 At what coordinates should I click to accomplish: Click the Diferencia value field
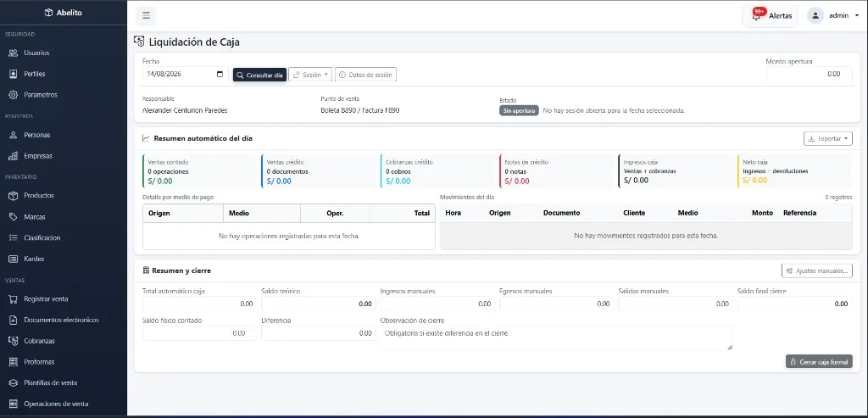(x=319, y=333)
